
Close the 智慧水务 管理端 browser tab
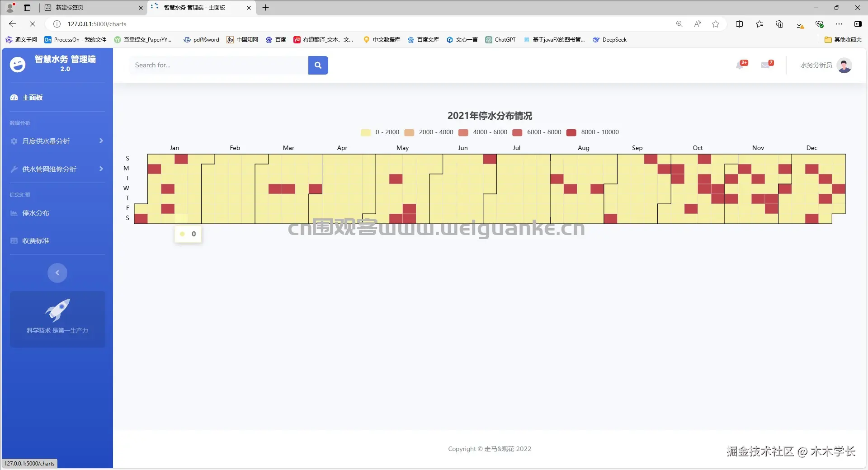249,8
